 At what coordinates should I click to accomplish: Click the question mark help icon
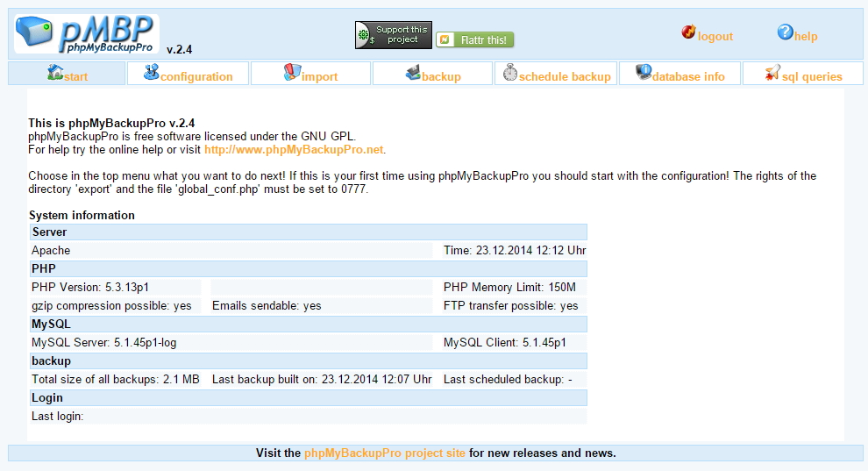[x=785, y=32]
